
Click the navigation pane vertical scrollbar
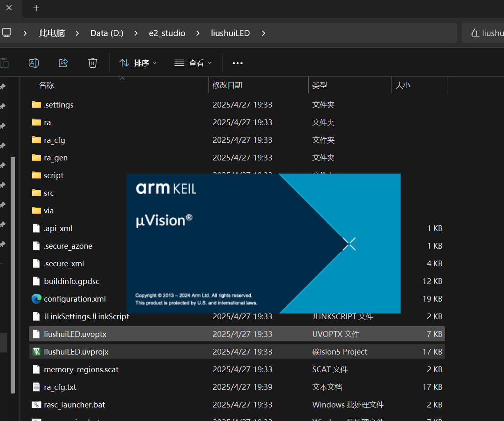click(x=13, y=275)
